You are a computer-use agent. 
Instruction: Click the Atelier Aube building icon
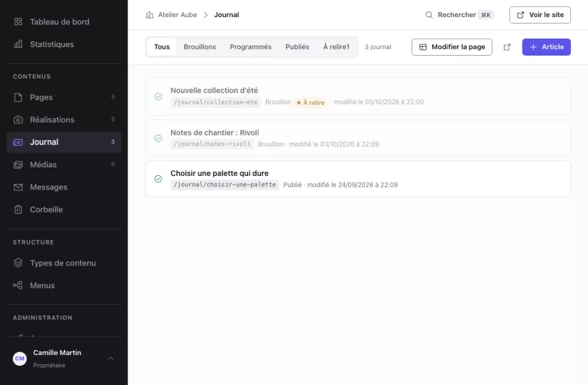coord(149,15)
